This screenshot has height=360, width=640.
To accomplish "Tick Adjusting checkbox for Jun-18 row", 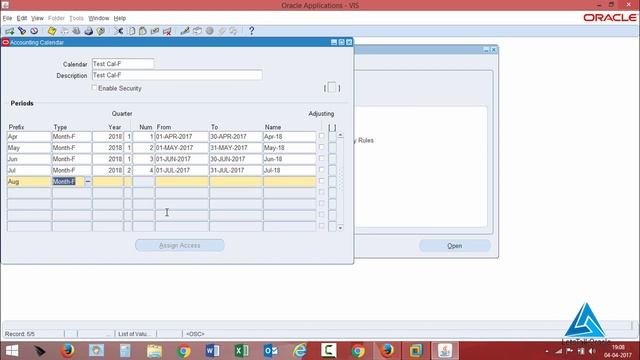I will tap(322, 158).
